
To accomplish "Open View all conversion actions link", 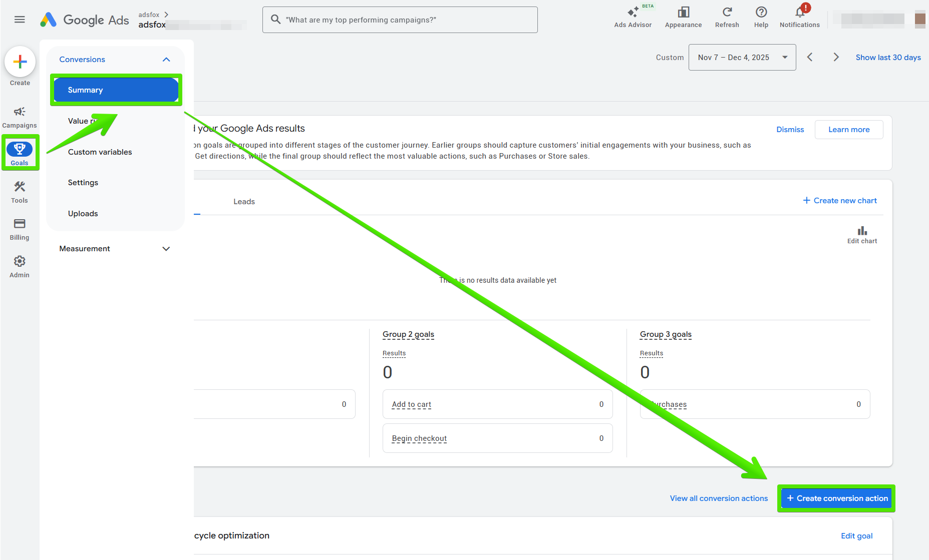I will (x=719, y=498).
